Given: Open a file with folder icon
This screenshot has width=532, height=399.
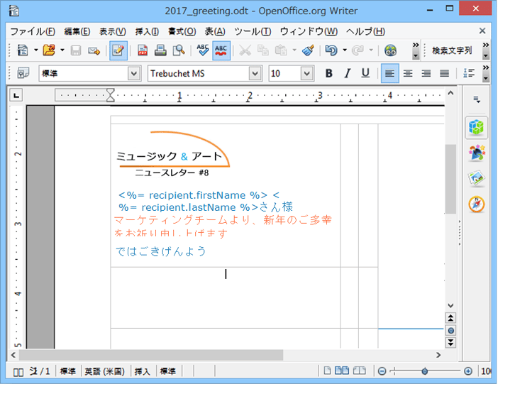Looking at the screenshot, I should coord(49,50).
